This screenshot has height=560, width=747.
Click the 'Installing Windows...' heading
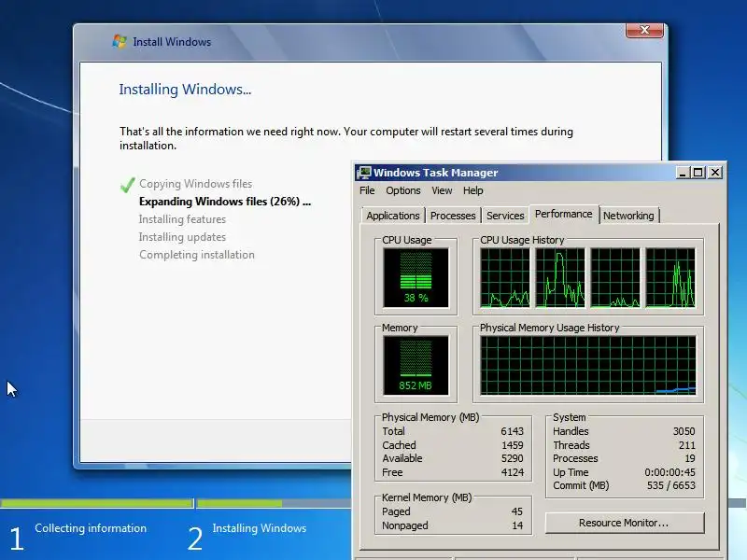click(x=185, y=90)
